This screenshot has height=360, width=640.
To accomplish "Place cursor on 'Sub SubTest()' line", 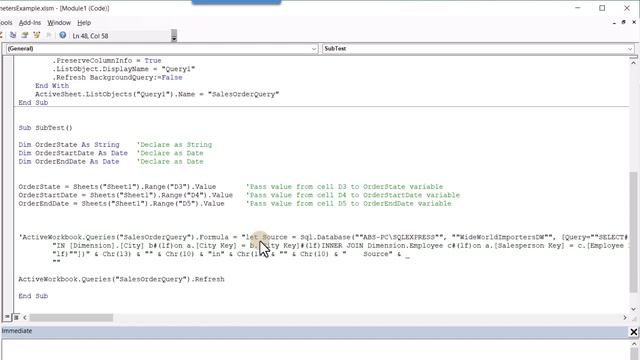I will tap(45, 128).
